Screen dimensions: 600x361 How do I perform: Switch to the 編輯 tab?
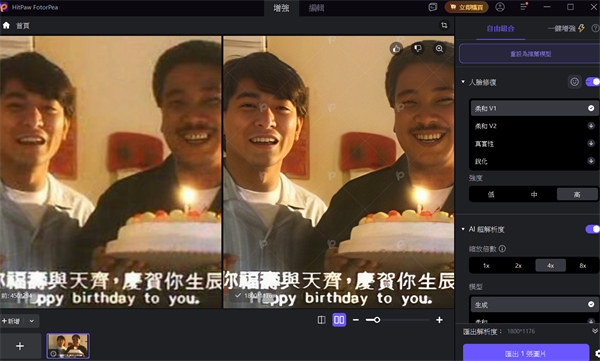316,8
